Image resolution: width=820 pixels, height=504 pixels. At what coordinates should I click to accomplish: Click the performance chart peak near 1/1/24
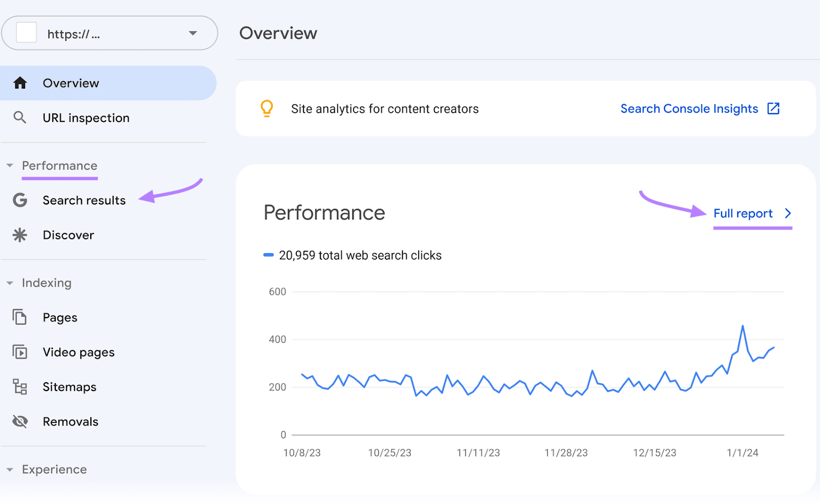click(743, 325)
